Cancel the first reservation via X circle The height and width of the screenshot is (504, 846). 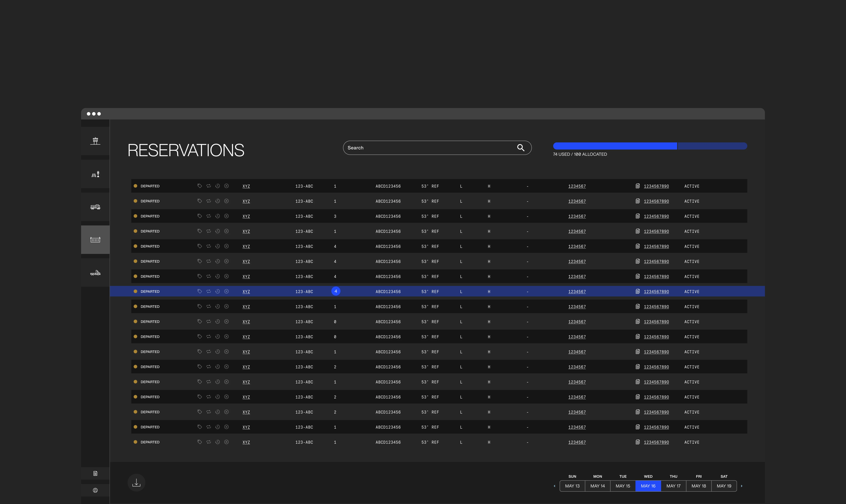tap(226, 186)
